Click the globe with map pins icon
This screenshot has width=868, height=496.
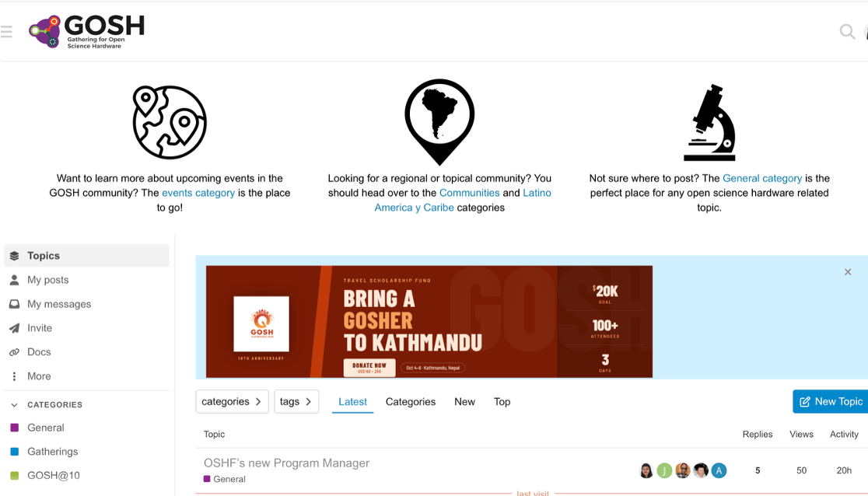coord(170,122)
